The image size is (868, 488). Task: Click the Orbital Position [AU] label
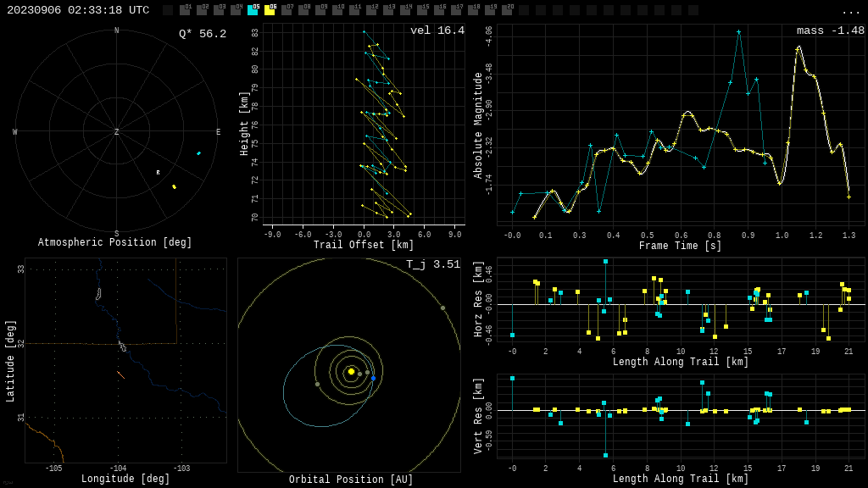point(351,480)
